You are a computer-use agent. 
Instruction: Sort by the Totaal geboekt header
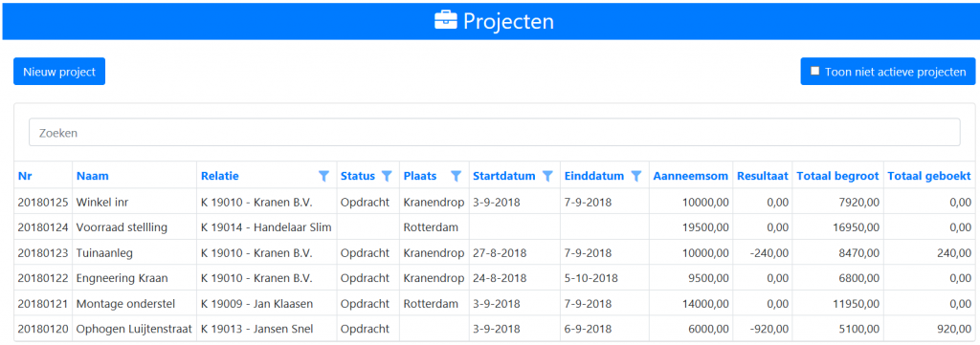click(929, 176)
